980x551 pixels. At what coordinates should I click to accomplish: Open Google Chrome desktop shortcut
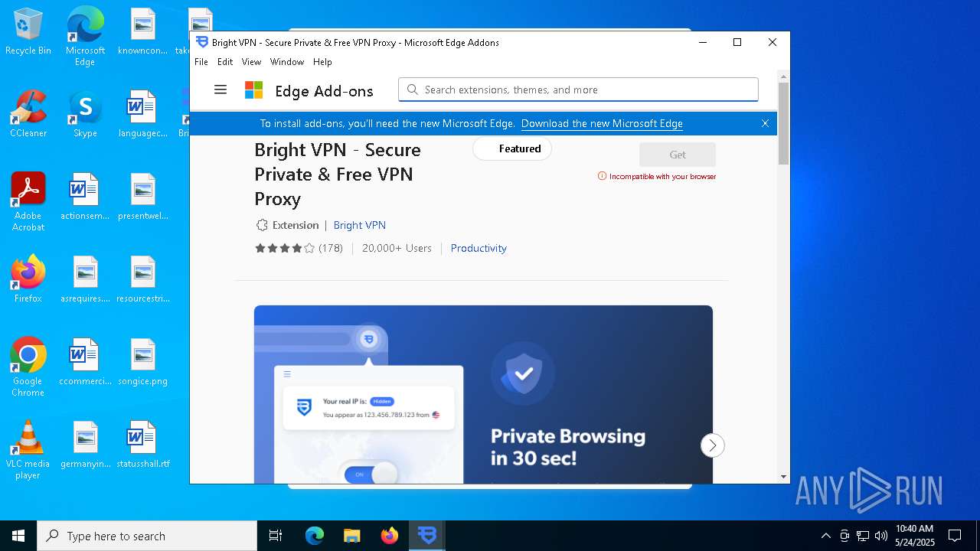[28, 367]
